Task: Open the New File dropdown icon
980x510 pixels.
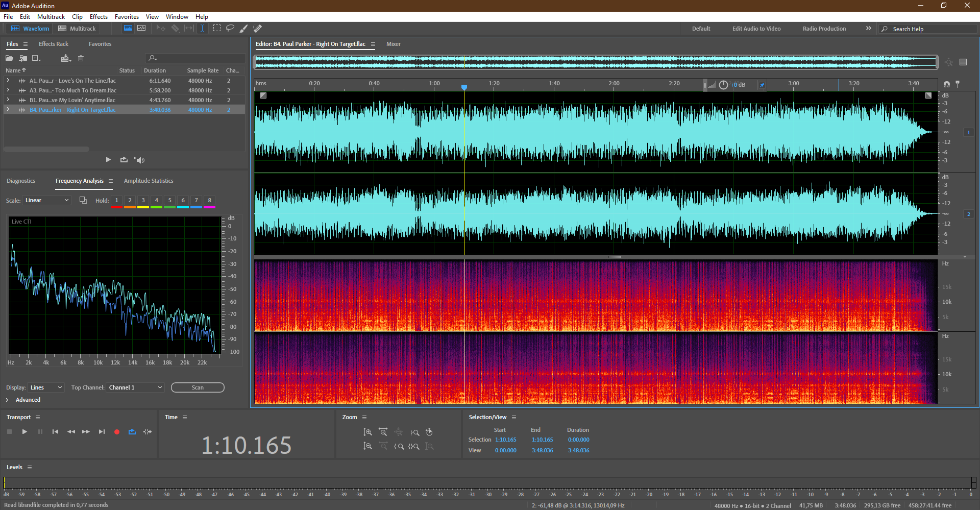Action: pyautogui.click(x=36, y=58)
